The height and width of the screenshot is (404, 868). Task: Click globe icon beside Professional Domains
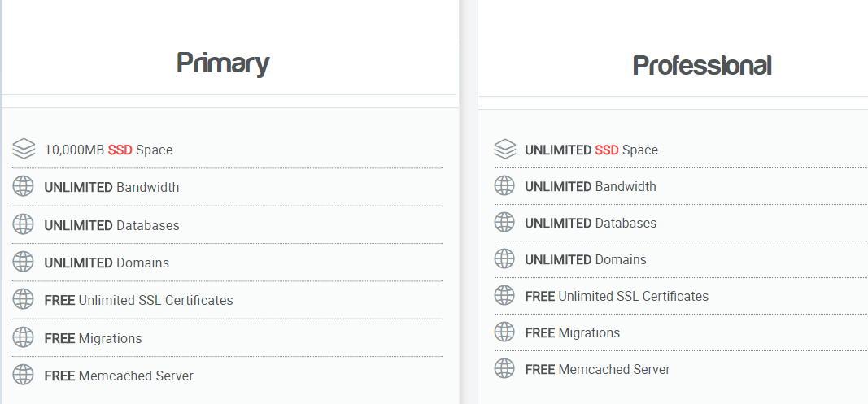[505, 258]
